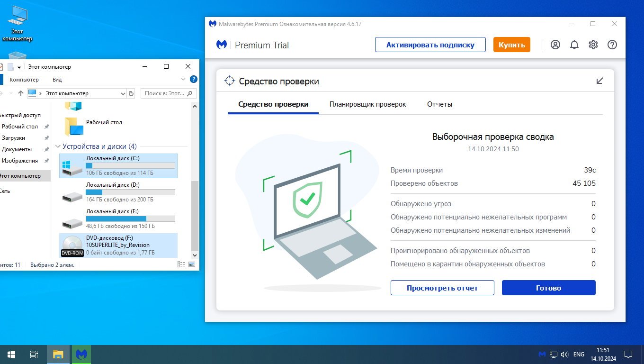The image size is (644, 364).
Task: Open File Explorer help icon
Action: 193,79
